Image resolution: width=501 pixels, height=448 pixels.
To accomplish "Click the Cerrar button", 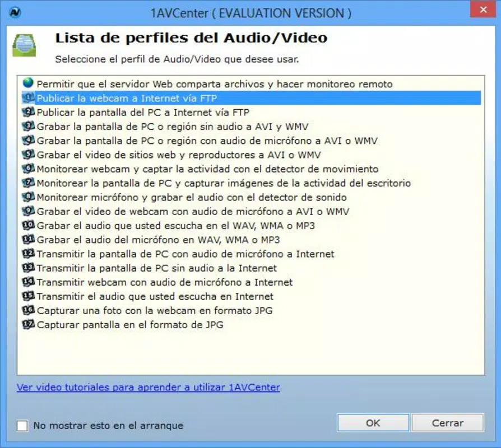I will pyautogui.click(x=448, y=423).
